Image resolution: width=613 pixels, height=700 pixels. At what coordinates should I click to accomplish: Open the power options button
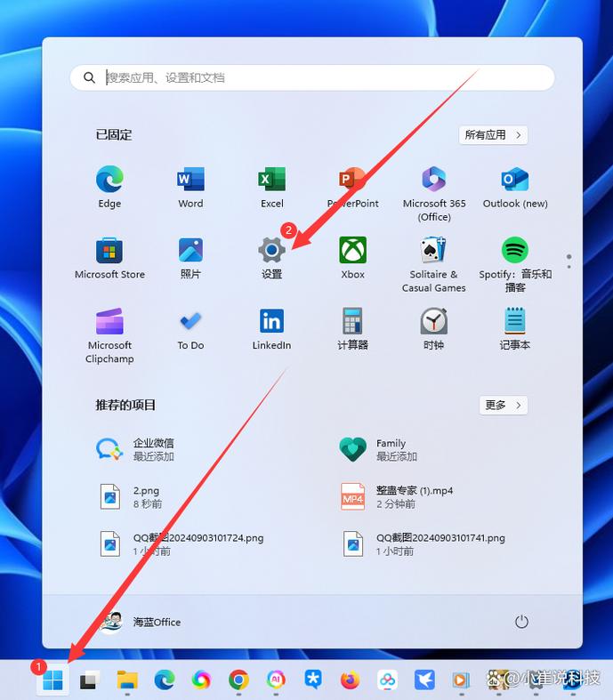(x=521, y=622)
